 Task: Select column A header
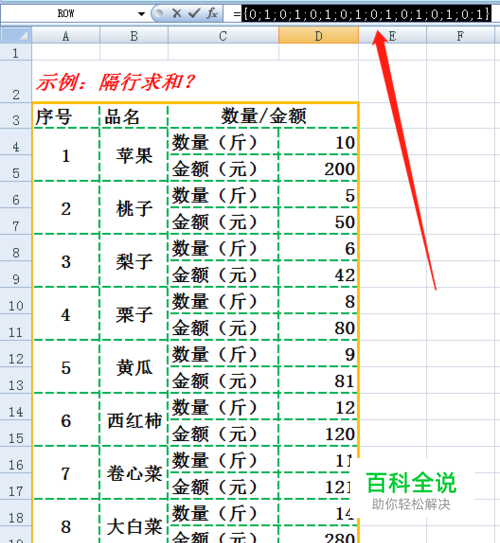tap(66, 36)
